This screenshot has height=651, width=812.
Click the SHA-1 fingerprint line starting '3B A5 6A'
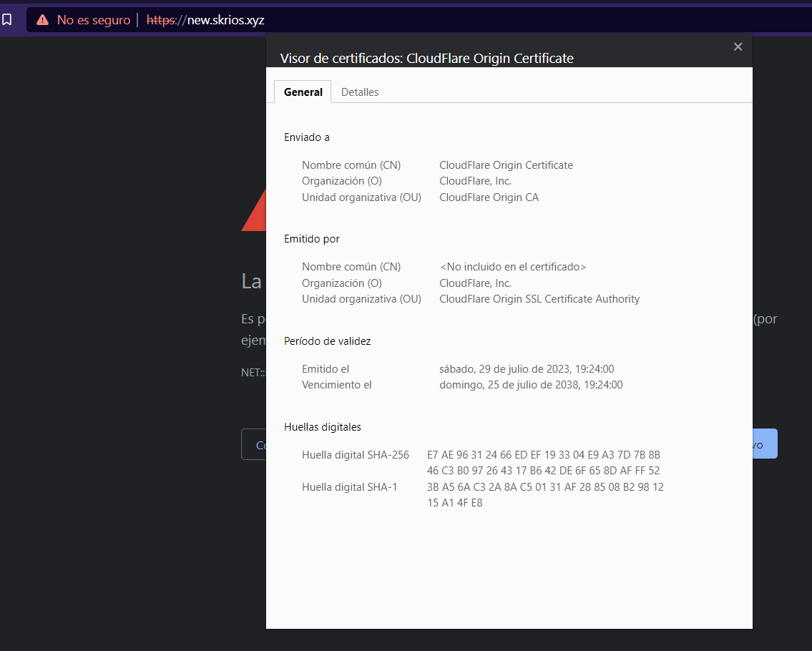(x=545, y=487)
